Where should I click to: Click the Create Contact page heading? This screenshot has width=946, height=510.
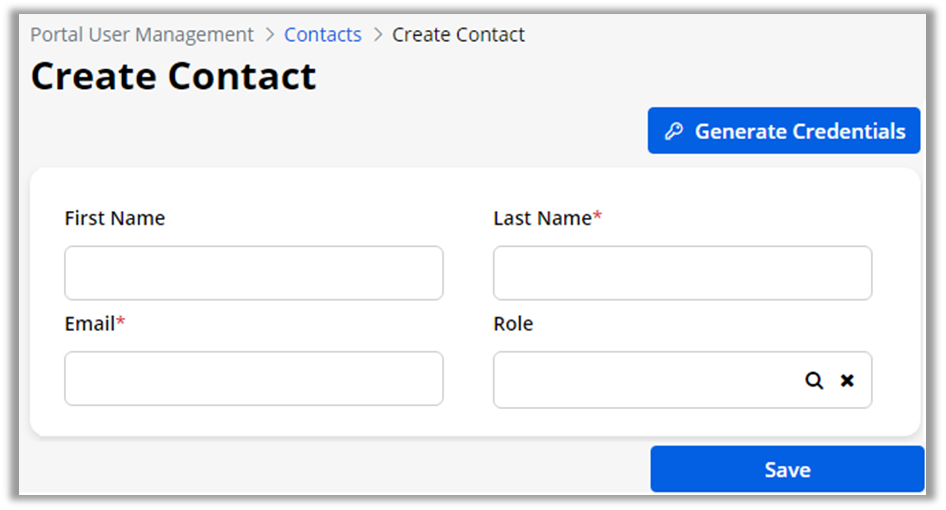click(x=174, y=77)
